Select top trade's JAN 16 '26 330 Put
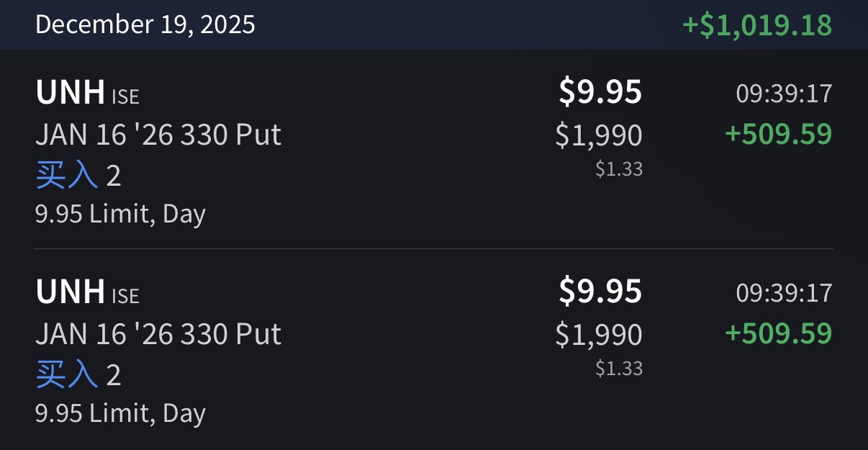This screenshot has height=450, width=868. coord(158,135)
